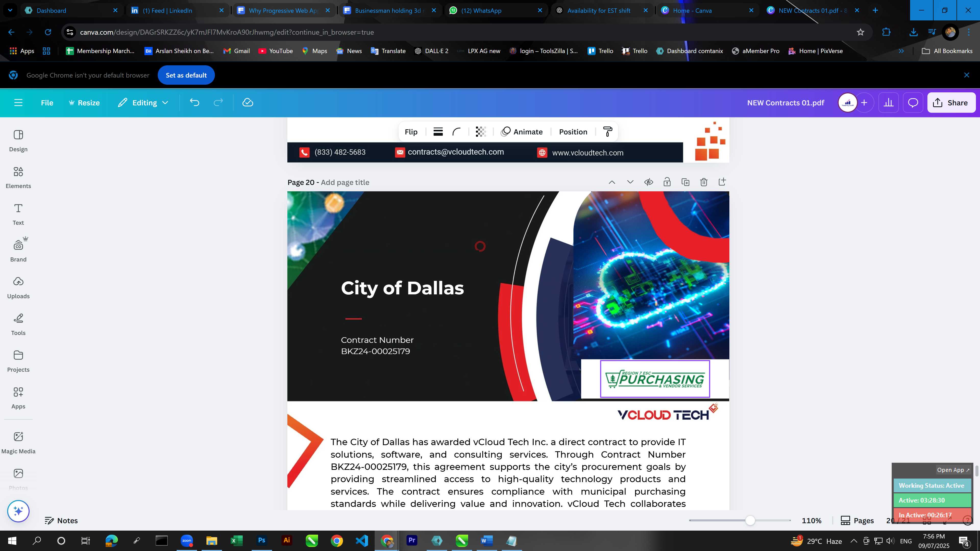Open the Animate option

(x=522, y=132)
